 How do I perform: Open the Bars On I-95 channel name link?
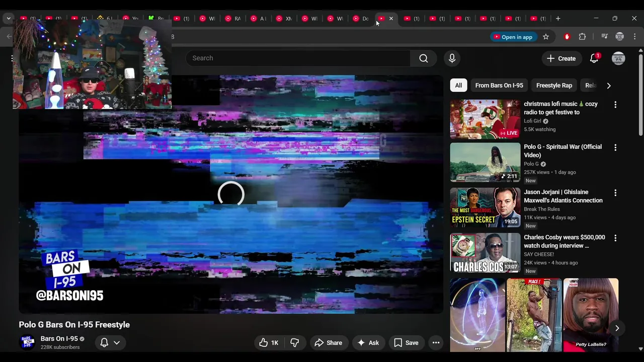(59, 339)
